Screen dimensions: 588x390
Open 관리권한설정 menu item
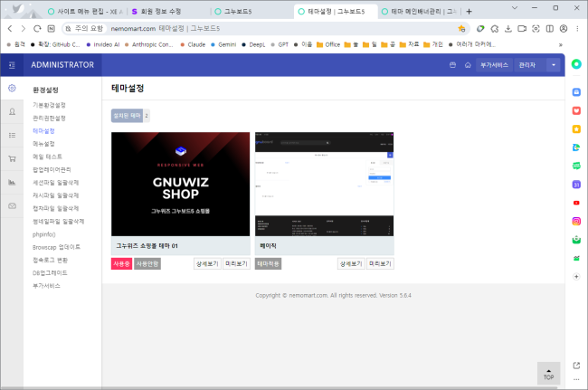[49, 119]
